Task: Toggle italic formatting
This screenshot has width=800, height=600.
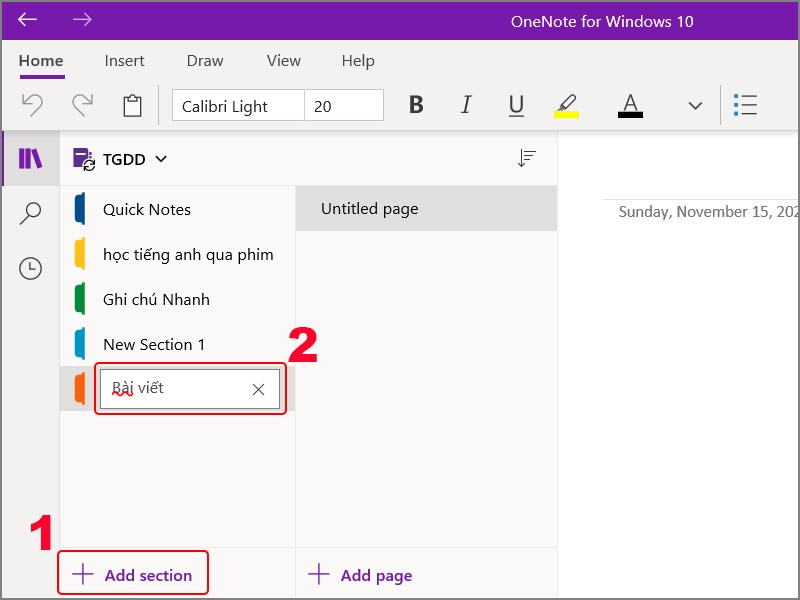Action: click(466, 105)
